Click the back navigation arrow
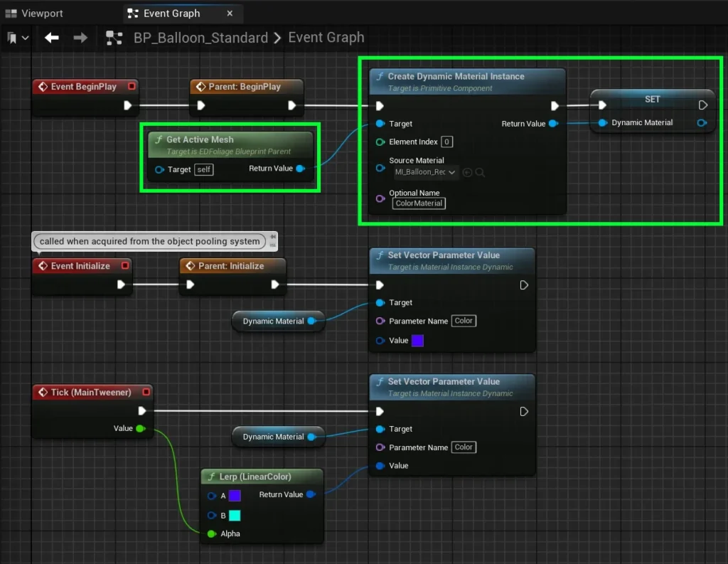 click(x=52, y=38)
